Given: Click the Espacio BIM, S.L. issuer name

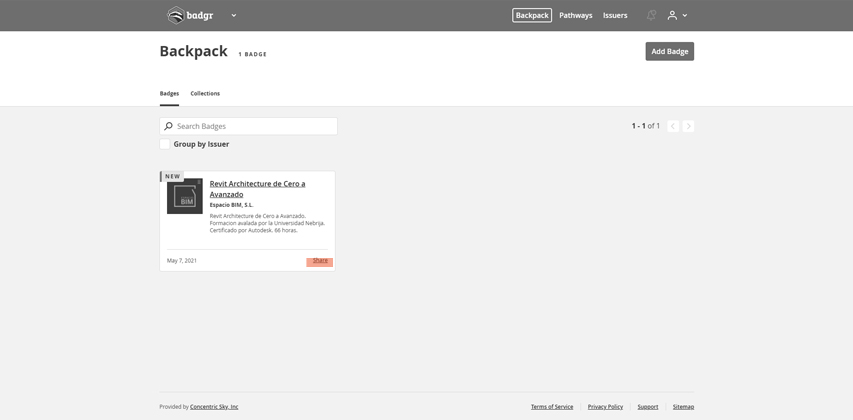Looking at the screenshot, I should pyautogui.click(x=231, y=205).
